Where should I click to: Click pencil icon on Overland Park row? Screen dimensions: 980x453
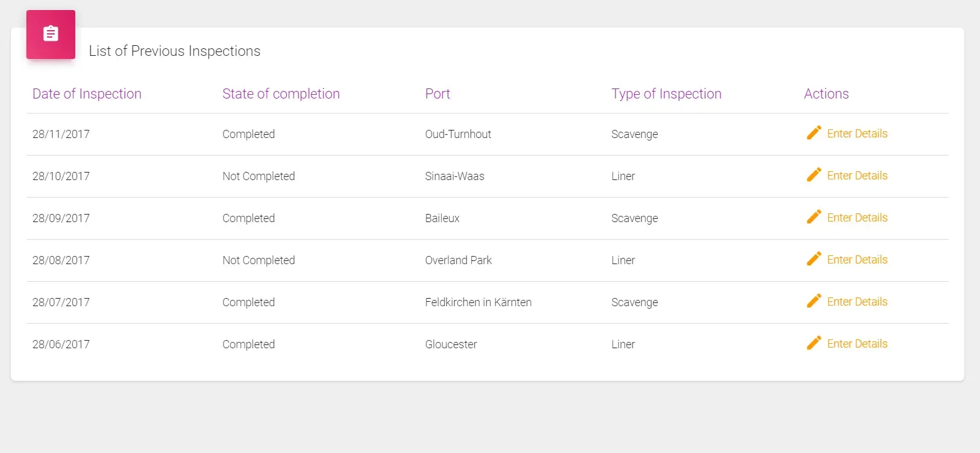814,258
